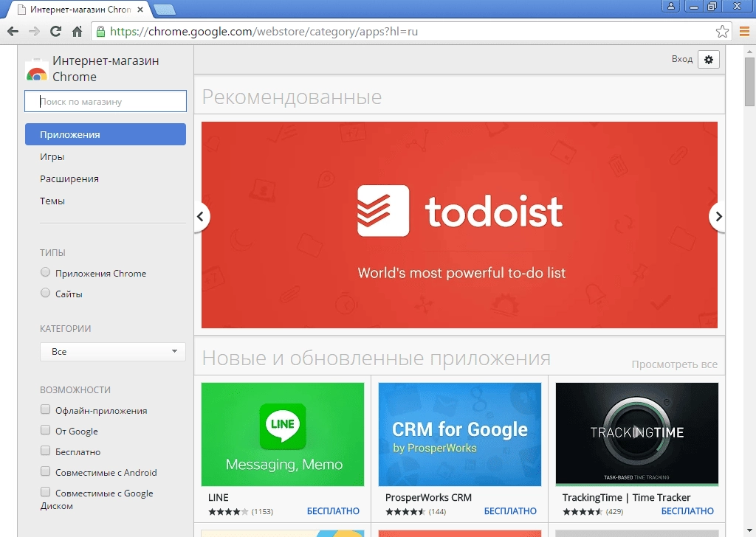Open the todoist featured banner
Screen dimensions: 756x537
(x=459, y=225)
